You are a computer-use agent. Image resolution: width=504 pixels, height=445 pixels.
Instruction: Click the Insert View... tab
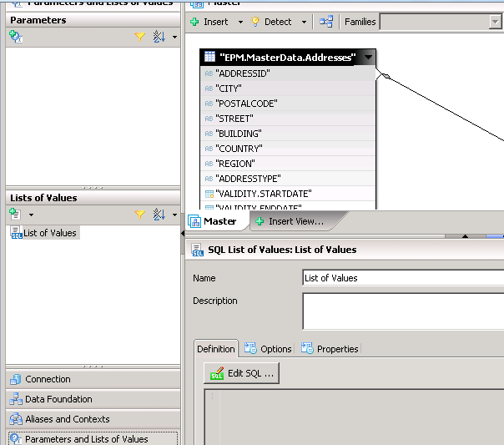pos(293,221)
